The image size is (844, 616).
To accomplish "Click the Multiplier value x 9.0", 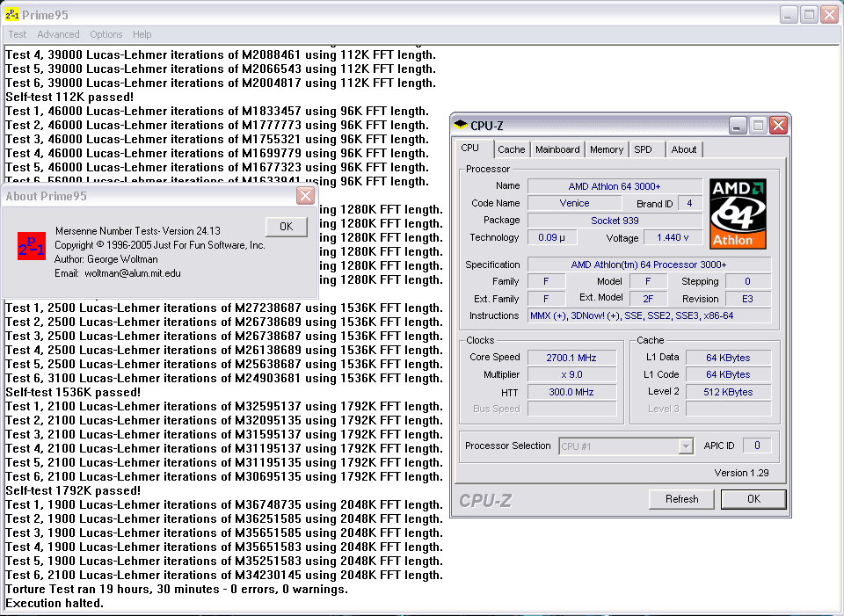I will point(571,374).
